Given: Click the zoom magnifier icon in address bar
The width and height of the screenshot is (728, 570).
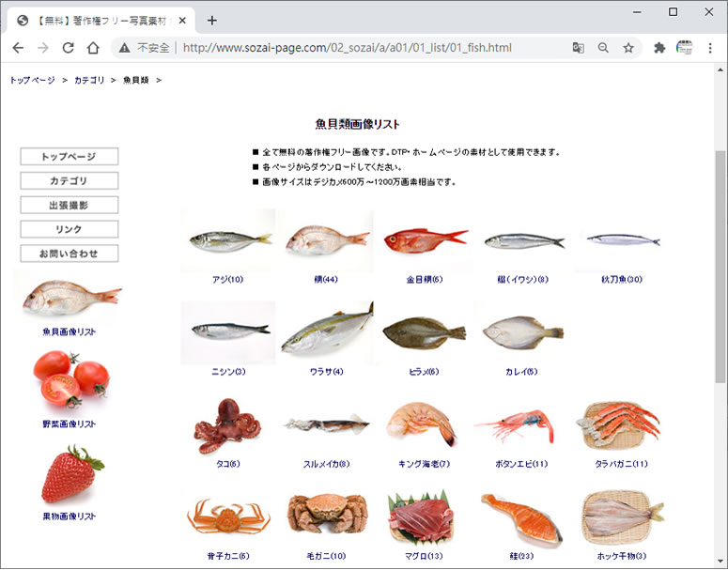Looking at the screenshot, I should point(603,48).
